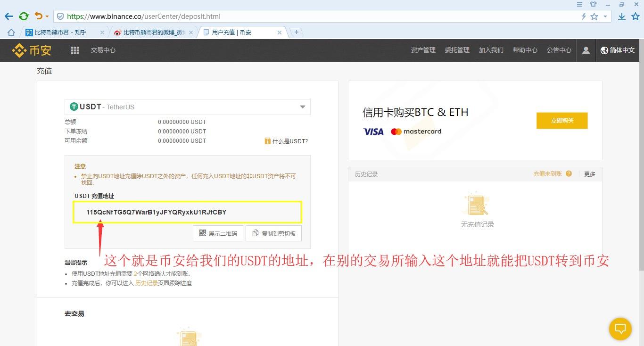
Task: Click the site security shield icon
Action: [x=60, y=16]
